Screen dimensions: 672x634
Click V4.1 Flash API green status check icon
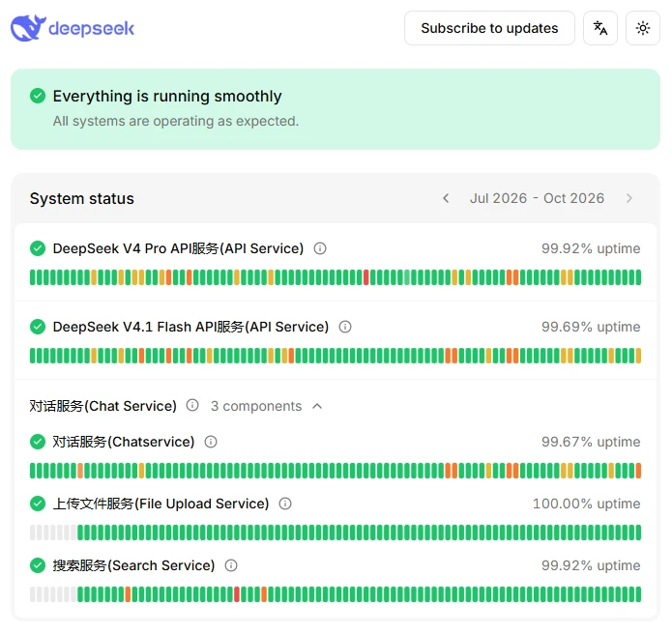(x=38, y=327)
